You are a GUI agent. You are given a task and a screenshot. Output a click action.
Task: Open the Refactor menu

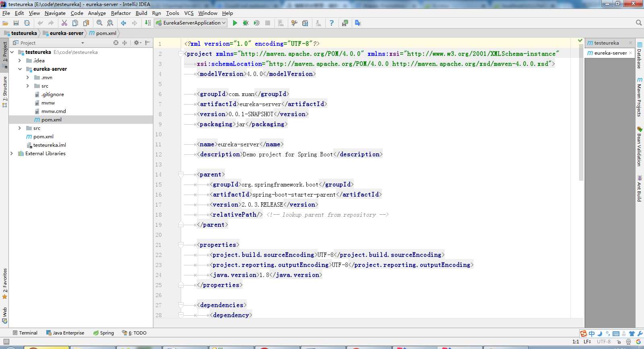pyautogui.click(x=121, y=13)
